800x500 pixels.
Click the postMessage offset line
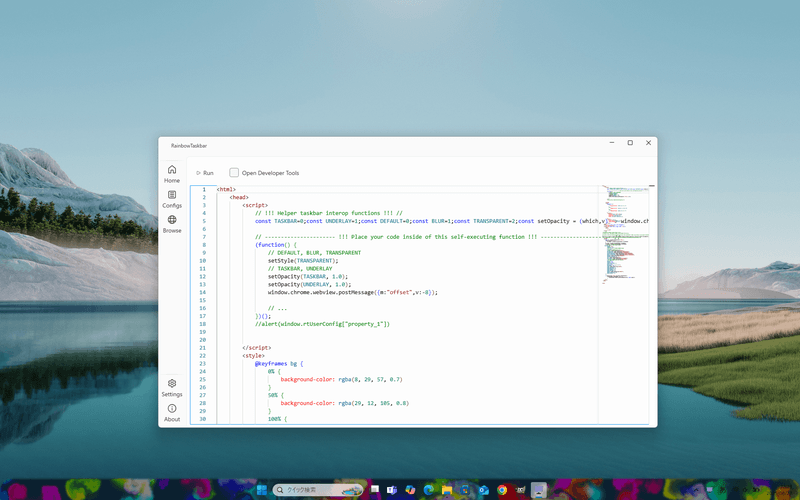353,292
